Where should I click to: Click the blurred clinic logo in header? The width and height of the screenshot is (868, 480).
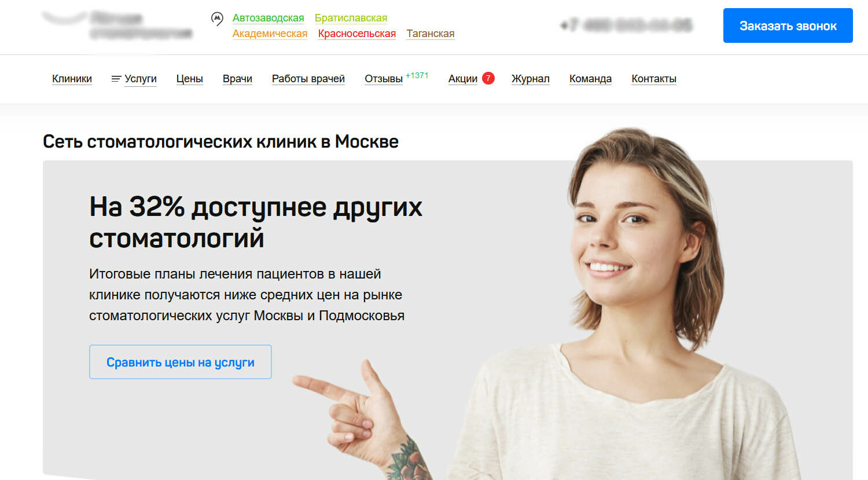(117, 25)
